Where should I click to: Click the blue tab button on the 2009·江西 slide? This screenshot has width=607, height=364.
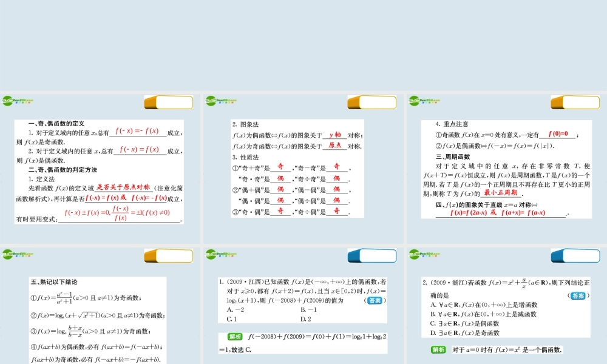click(372, 256)
